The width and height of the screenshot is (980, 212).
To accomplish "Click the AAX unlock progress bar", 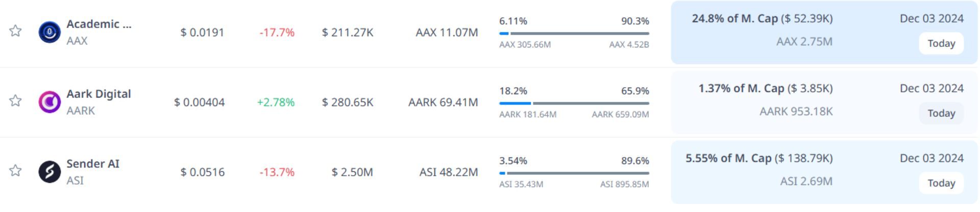I will pos(574,34).
